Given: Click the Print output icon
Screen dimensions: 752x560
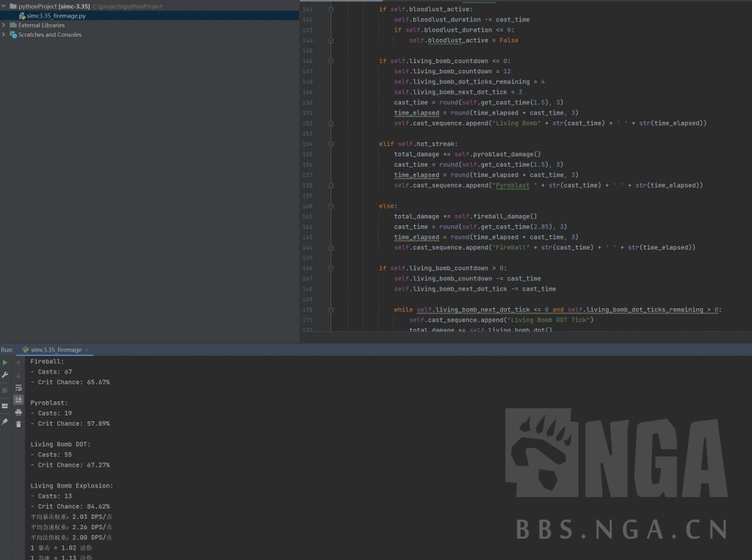Looking at the screenshot, I should coord(18,412).
